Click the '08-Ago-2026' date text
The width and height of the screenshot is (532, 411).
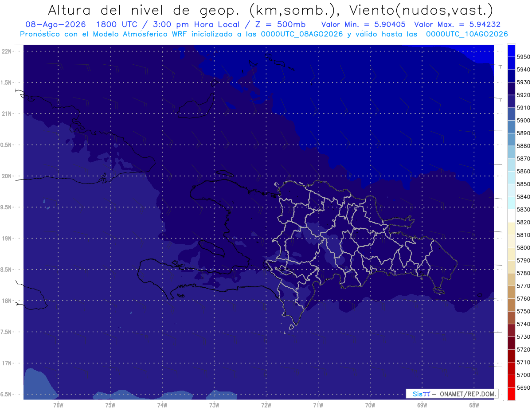pyautogui.click(x=55, y=24)
